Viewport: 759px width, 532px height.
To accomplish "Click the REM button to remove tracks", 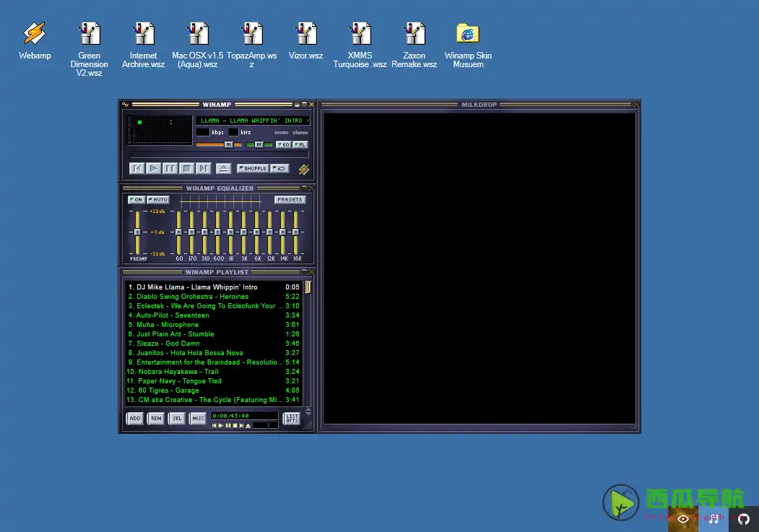I will (155, 418).
